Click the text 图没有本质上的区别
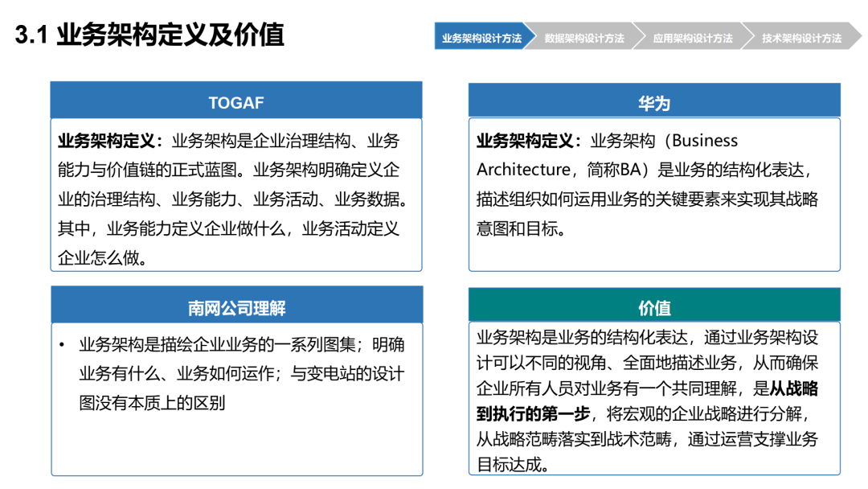The height and width of the screenshot is (489, 868). [152, 403]
